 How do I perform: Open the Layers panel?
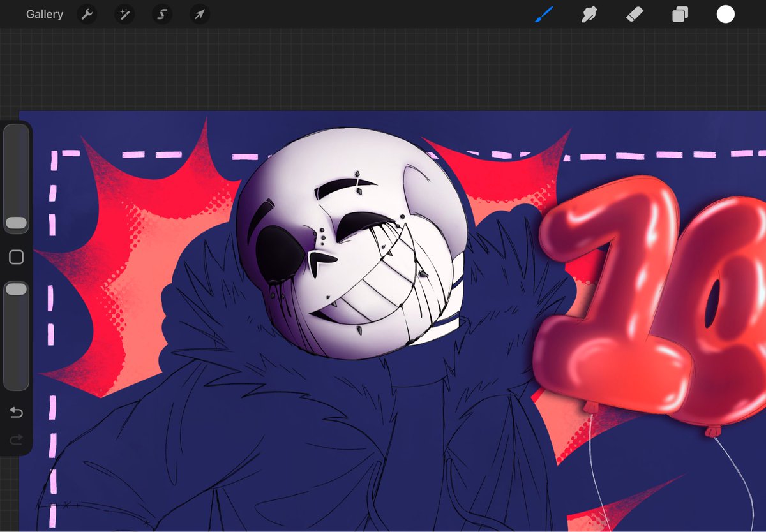(680, 14)
